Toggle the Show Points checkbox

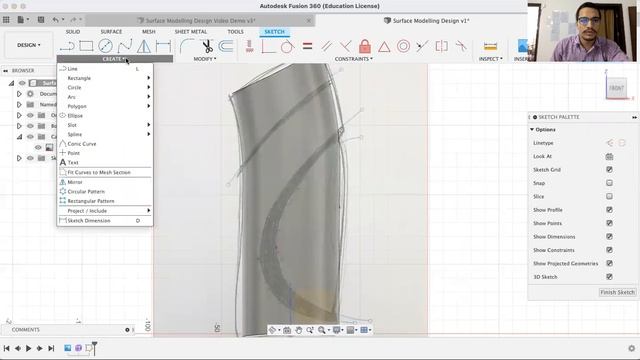tap(609, 223)
